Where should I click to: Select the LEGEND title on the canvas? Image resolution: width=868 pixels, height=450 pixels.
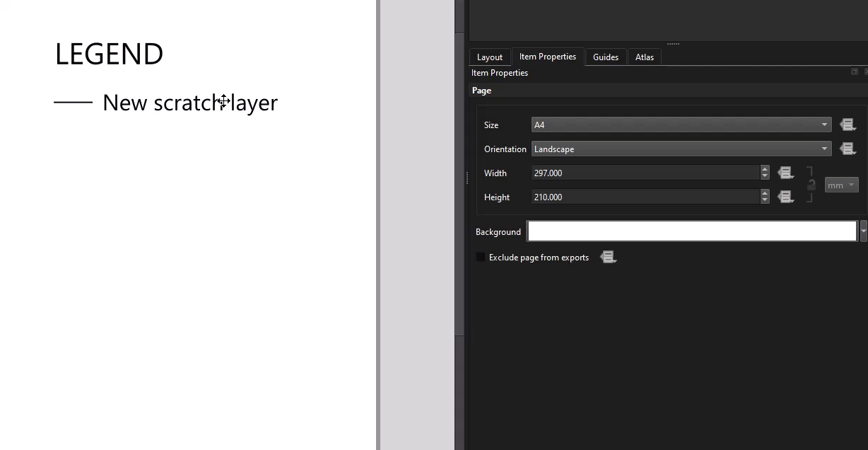(x=109, y=54)
